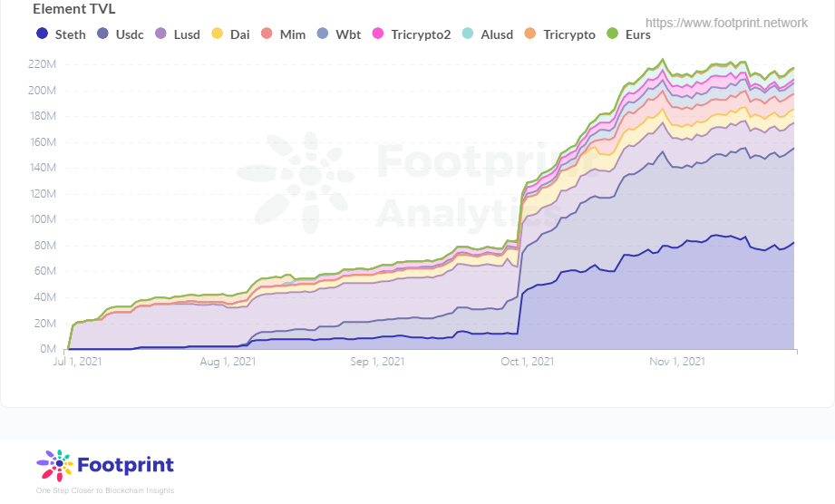Screen dimensions: 835x504
Task: Click the Footprint logo icon at bottom
Action: coord(54,465)
